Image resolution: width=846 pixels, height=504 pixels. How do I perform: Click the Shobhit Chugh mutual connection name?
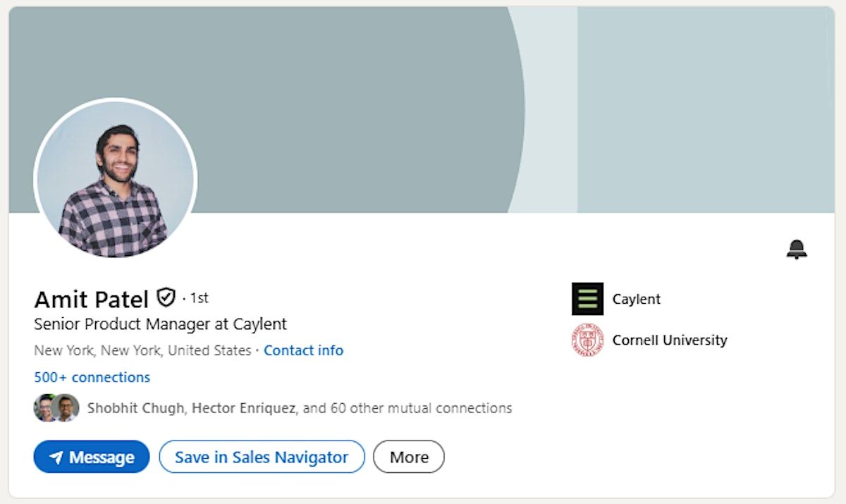[x=135, y=407]
